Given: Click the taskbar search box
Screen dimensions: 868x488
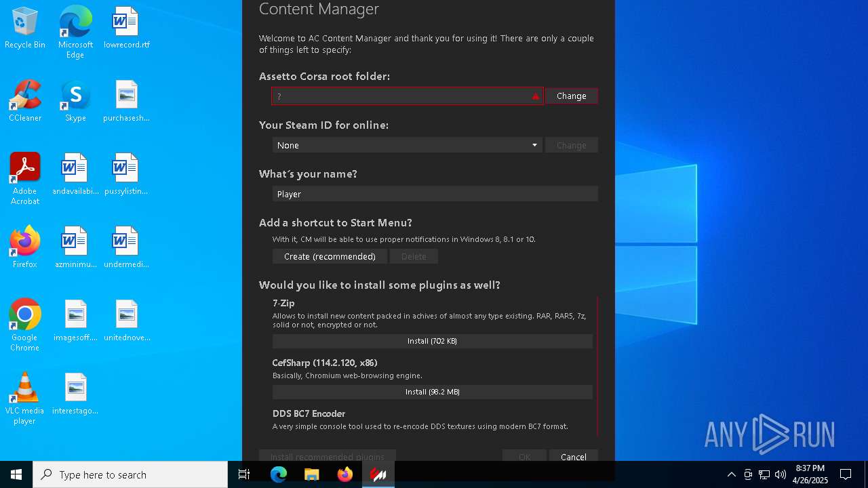Looking at the screenshot, I should [130, 474].
